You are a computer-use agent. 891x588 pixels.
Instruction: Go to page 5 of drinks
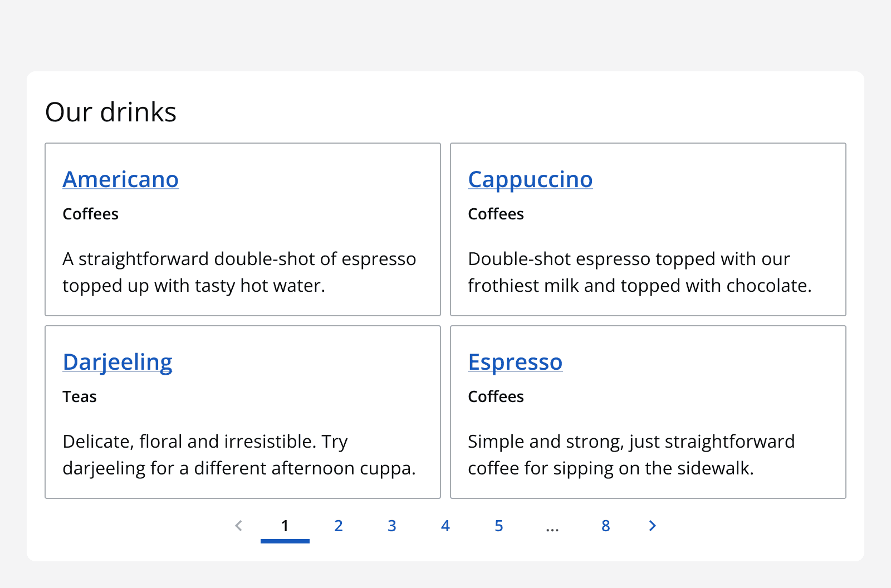[498, 526]
